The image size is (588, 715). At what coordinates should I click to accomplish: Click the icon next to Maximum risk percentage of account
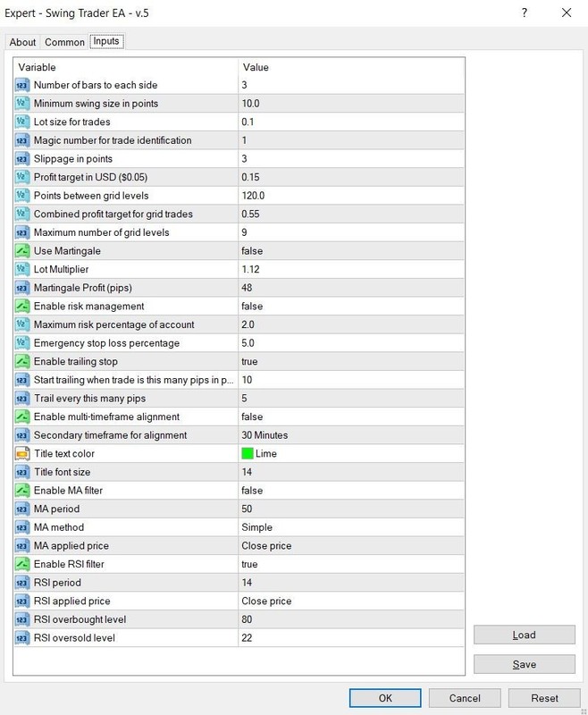[21, 324]
